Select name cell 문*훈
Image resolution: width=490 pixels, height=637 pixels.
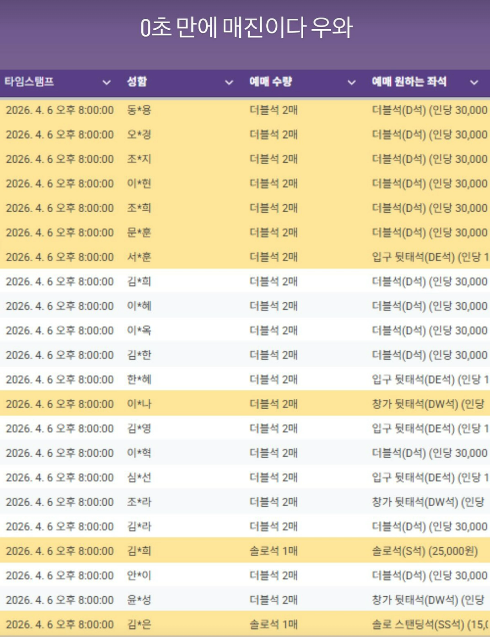coord(139,232)
